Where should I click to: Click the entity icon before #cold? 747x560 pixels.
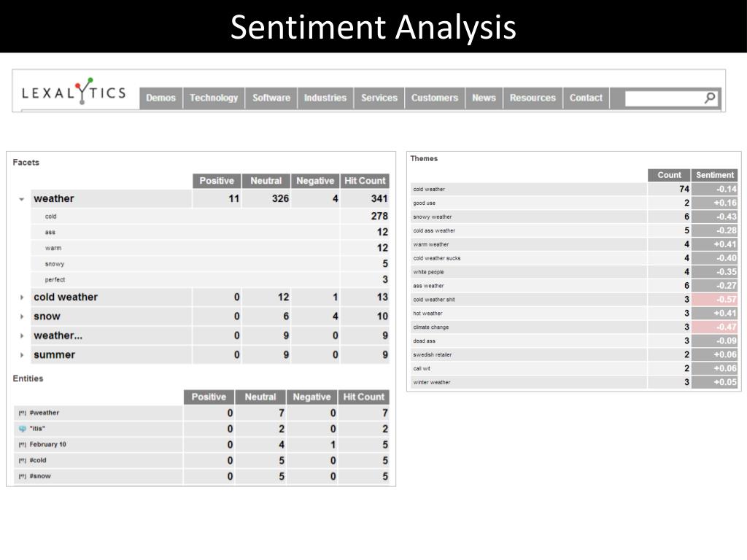(22, 461)
